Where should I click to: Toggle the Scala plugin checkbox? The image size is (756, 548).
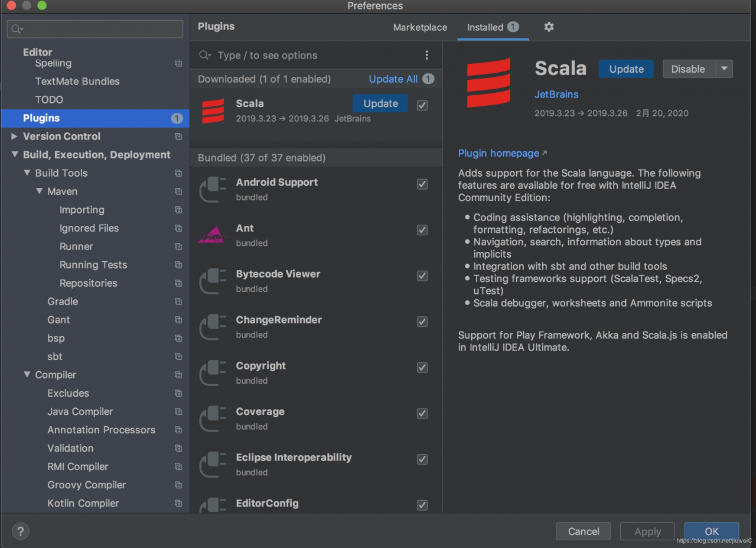click(x=422, y=105)
